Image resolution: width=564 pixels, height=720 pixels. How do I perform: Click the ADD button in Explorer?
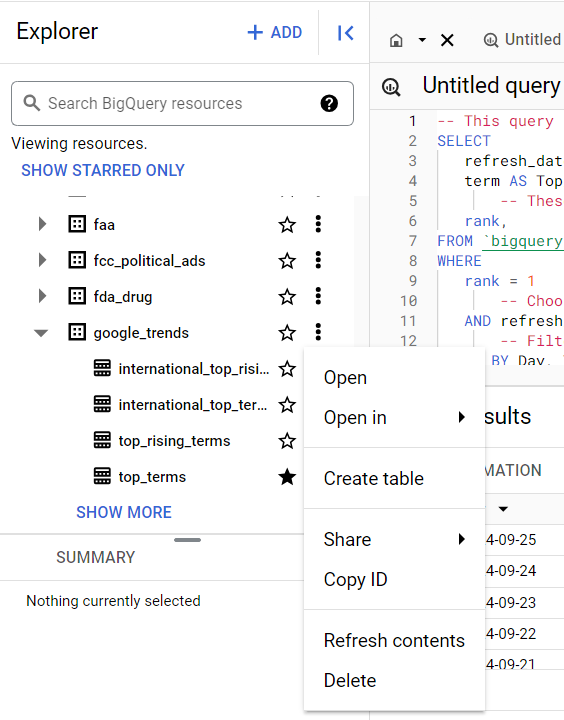click(x=275, y=33)
